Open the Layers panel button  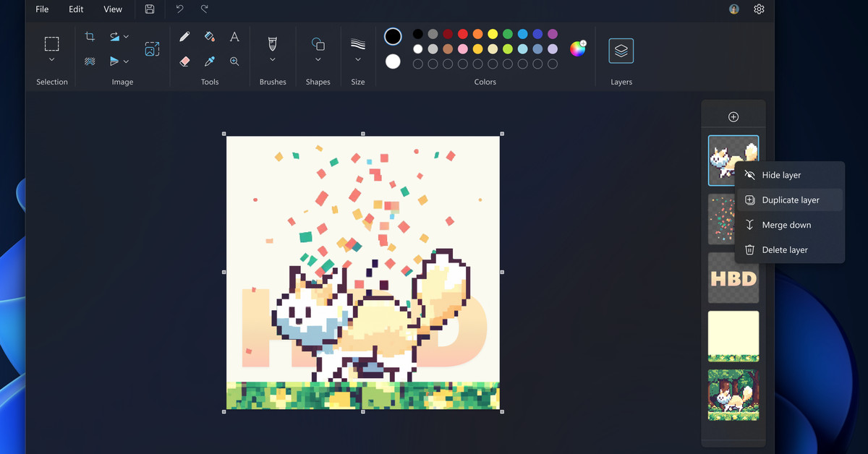tap(621, 51)
